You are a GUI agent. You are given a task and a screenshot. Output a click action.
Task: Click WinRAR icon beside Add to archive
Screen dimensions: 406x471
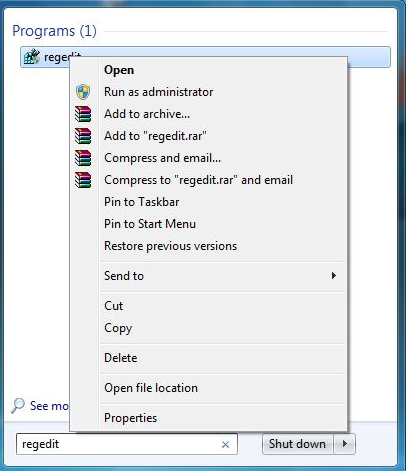[x=83, y=114]
